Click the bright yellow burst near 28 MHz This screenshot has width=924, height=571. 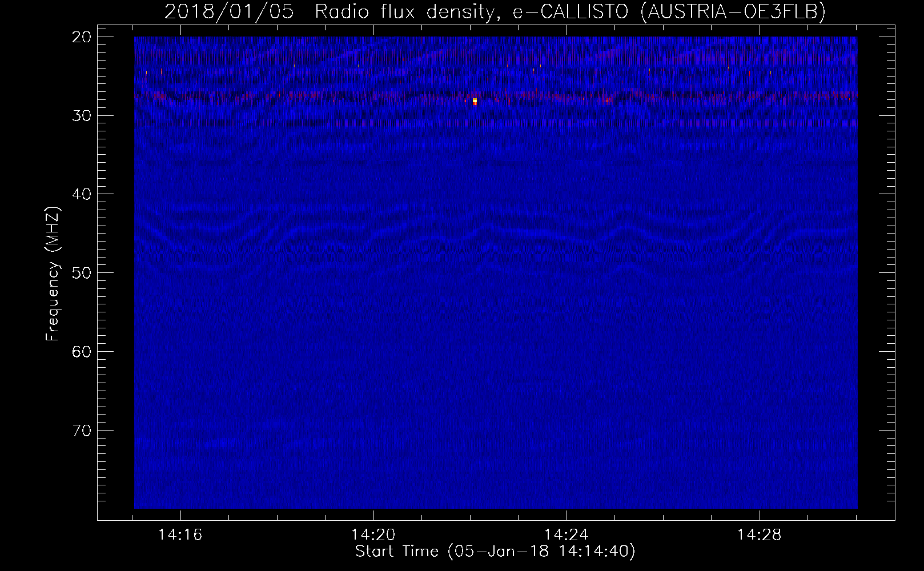(x=475, y=101)
